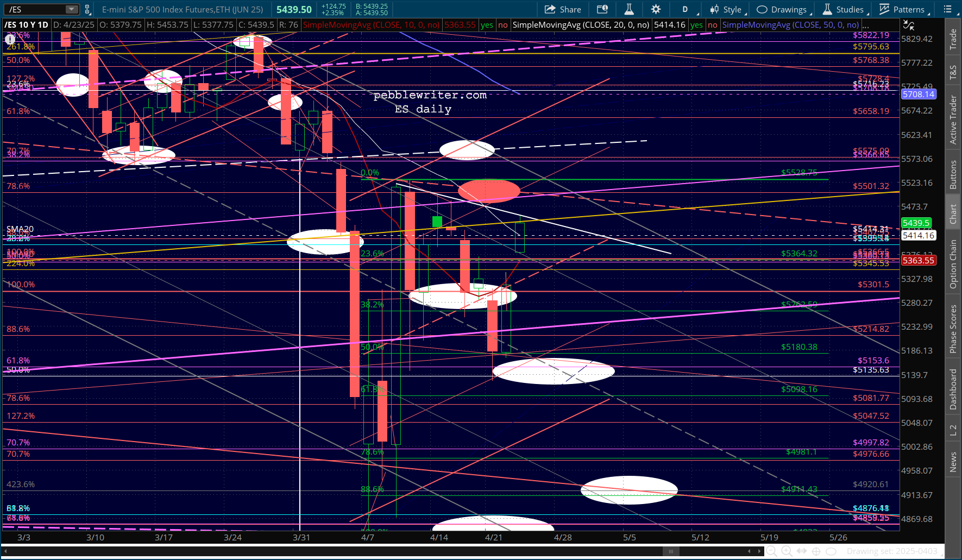Viewport: 962px width, 560px height.
Task: Click the horizontal scrollbar thumb
Action: pyautogui.click(x=671, y=551)
